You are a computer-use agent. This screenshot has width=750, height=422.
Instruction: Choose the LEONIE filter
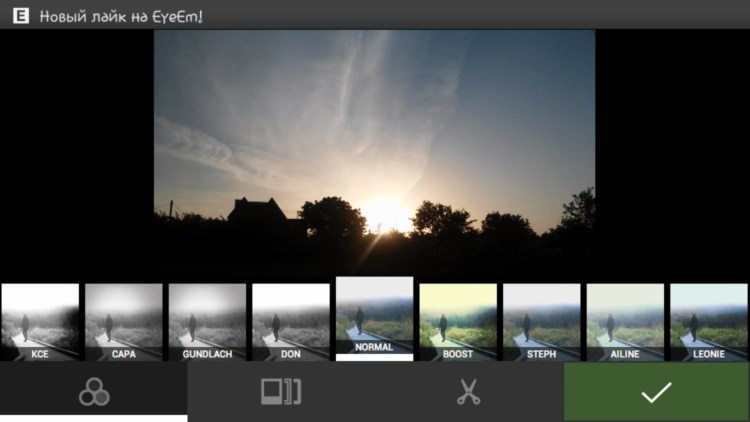(708, 322)
